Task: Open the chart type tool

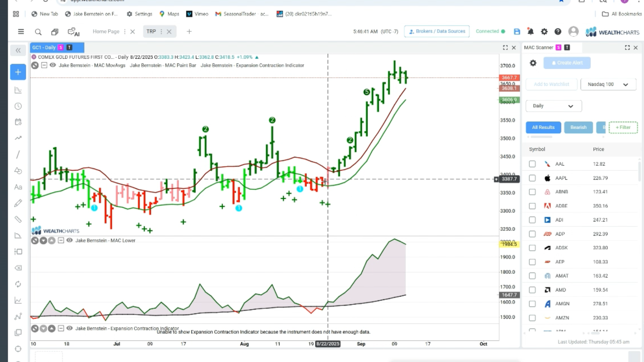Action: point(18,90)
